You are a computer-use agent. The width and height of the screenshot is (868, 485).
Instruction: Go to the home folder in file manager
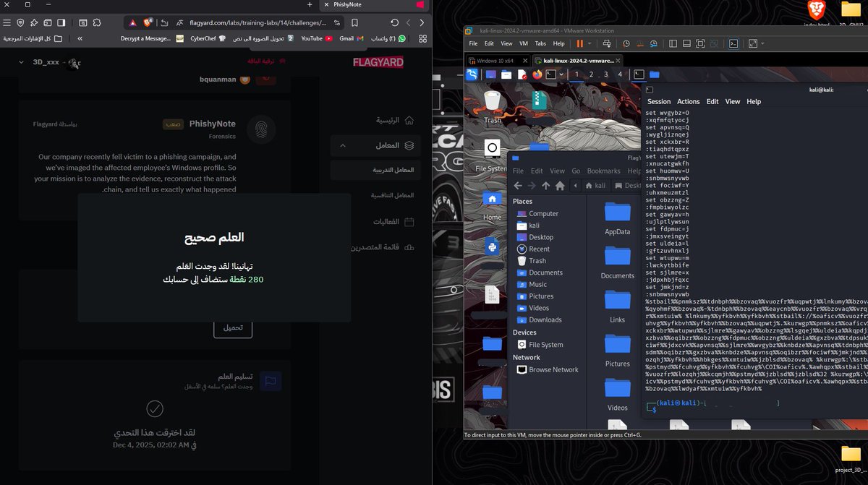coord(561,186)
